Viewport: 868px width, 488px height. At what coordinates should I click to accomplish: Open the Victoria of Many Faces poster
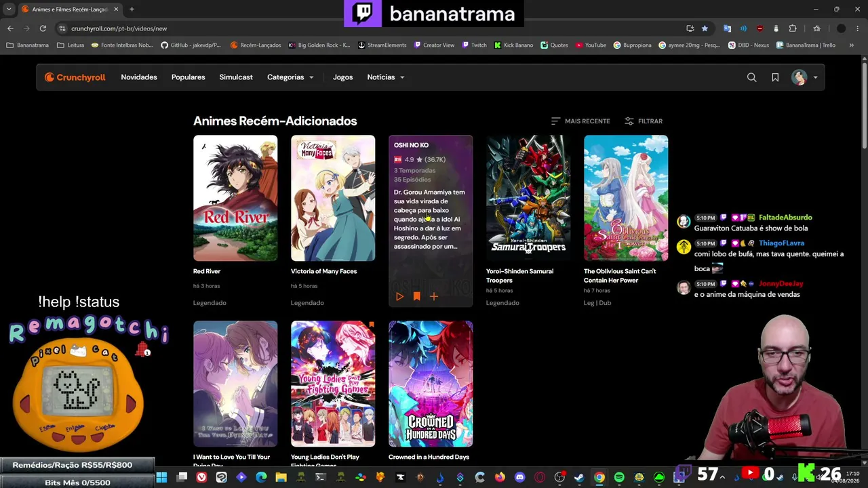pyautogui.click(x=333, y=198)
